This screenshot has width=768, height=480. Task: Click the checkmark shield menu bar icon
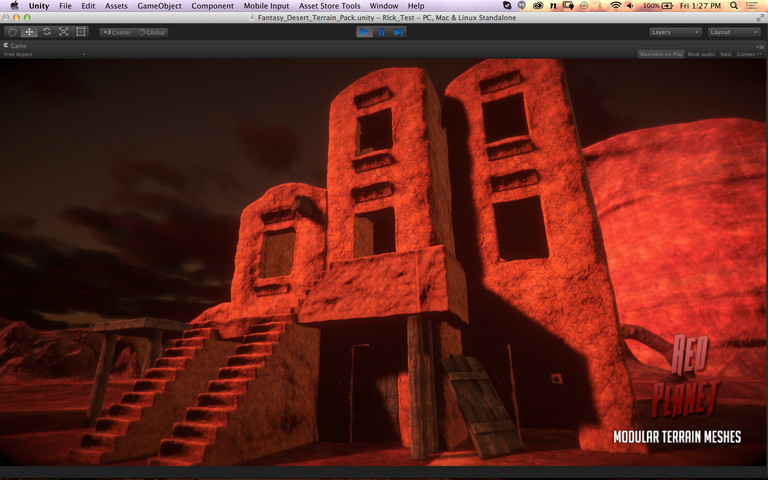click(x=507, y=6)
